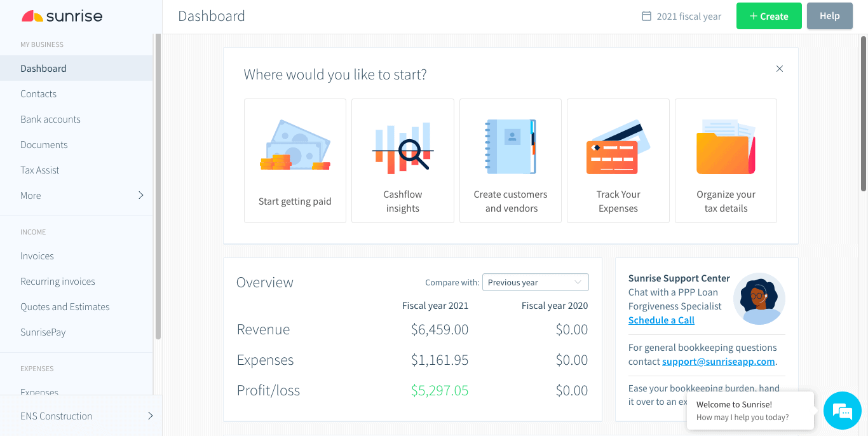Click the Sunrise logo
This screenshot has width=868, height=436.
click(62, 17)
